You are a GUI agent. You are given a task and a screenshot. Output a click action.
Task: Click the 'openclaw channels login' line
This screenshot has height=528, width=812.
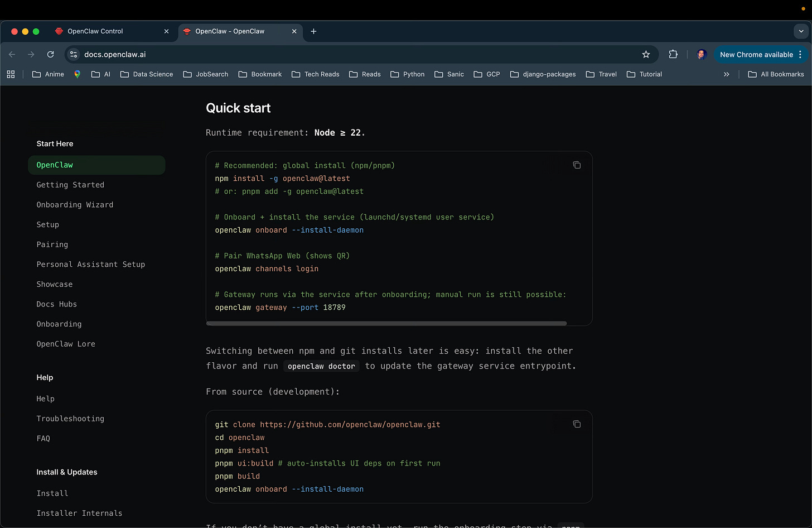pyautogui.click(x=267, y=269)
